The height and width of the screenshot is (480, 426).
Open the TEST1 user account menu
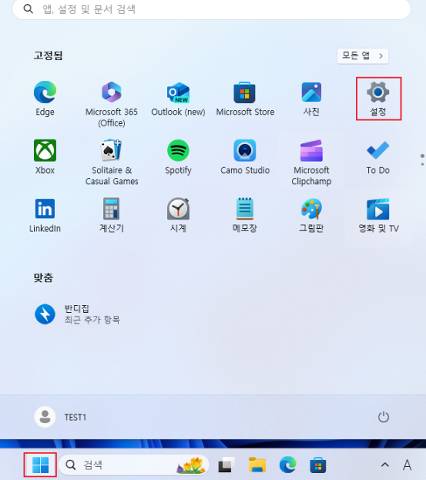(60, 417)
